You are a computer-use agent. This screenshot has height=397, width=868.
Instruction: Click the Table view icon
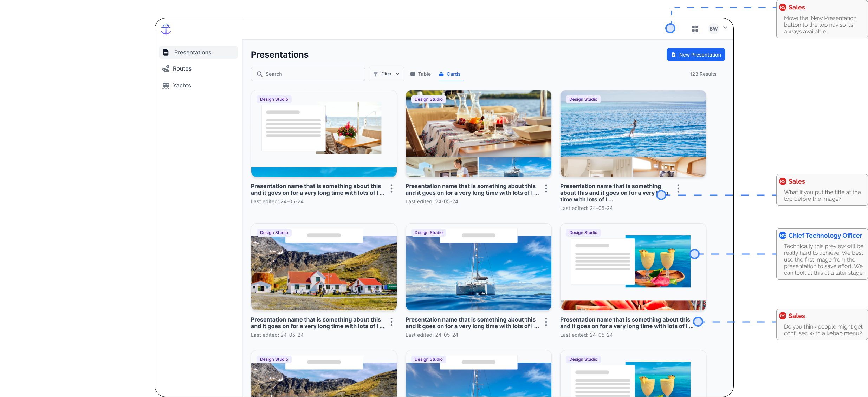[413, 74]
